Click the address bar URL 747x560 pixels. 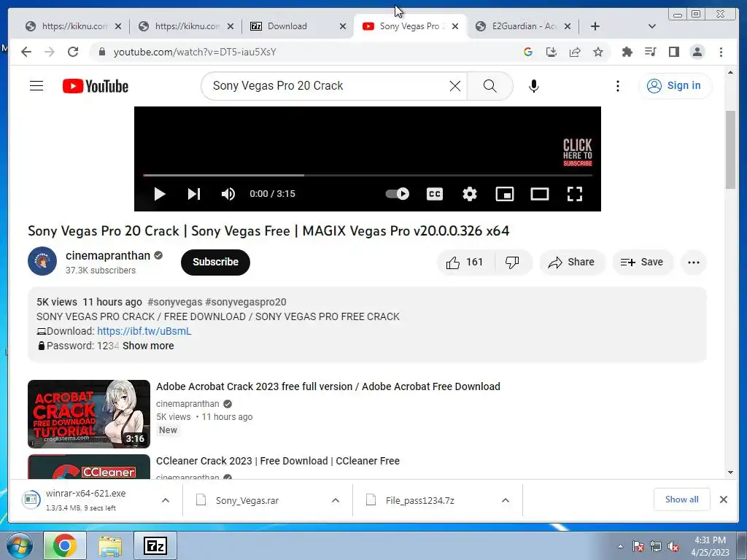[x=195, y=52]
